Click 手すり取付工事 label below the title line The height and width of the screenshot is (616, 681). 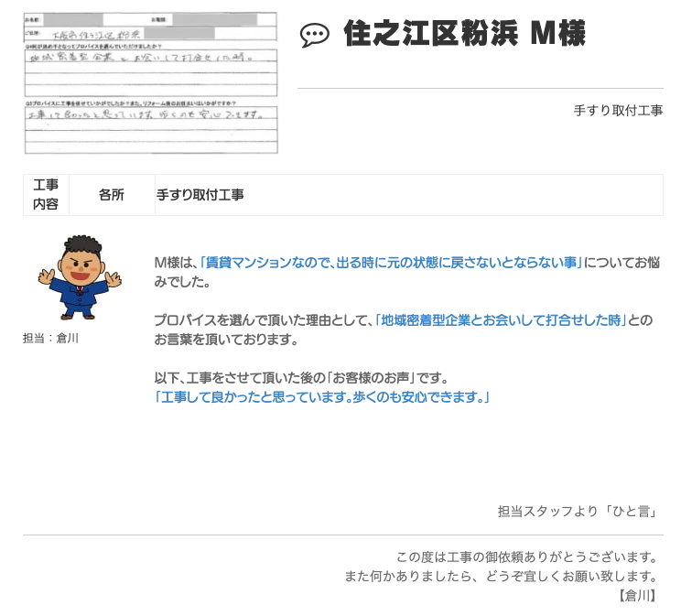tap(618, 111)
